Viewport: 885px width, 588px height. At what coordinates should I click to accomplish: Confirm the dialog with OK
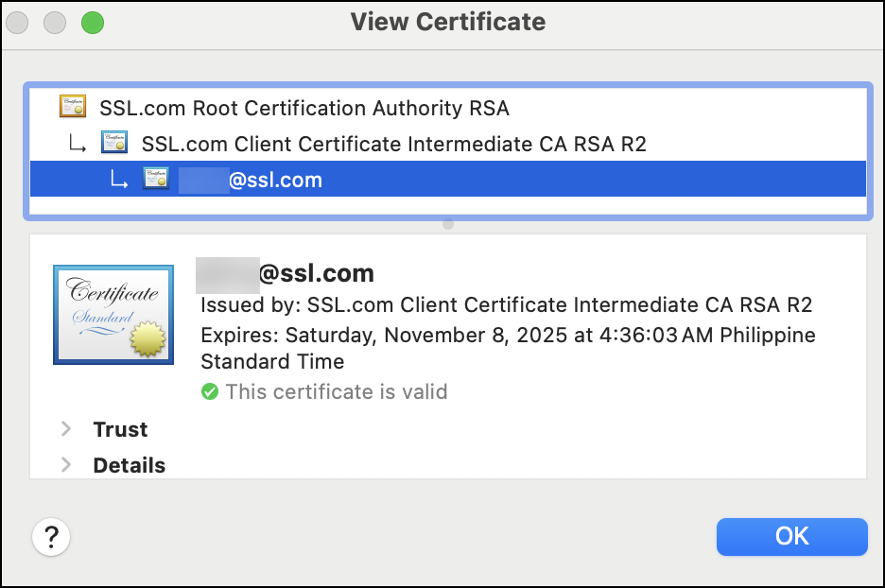pos(792,537)
